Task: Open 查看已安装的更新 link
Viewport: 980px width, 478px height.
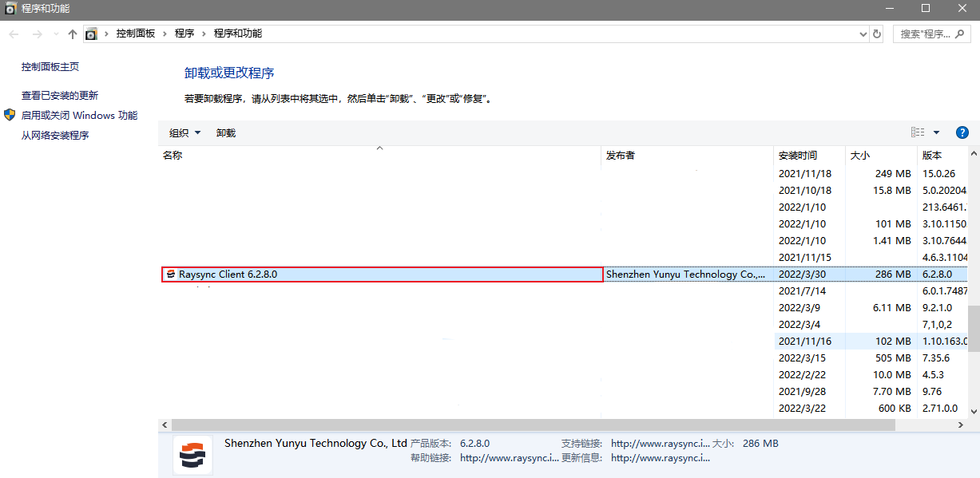Action: pos(60,95)
